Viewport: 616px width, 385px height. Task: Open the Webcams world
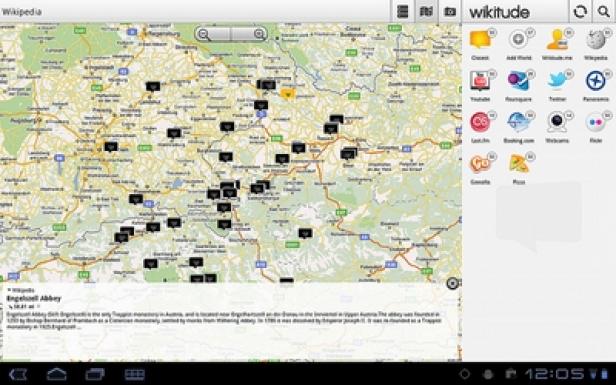(557, 122)
